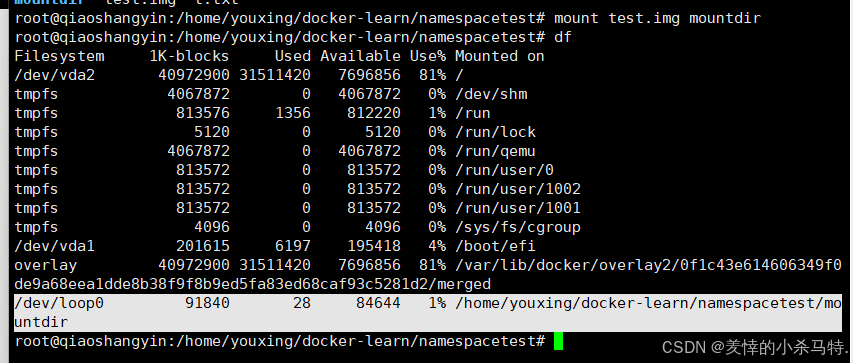Click the 'Mounted on' column header

pyautogui.click(x=499, y=56)
